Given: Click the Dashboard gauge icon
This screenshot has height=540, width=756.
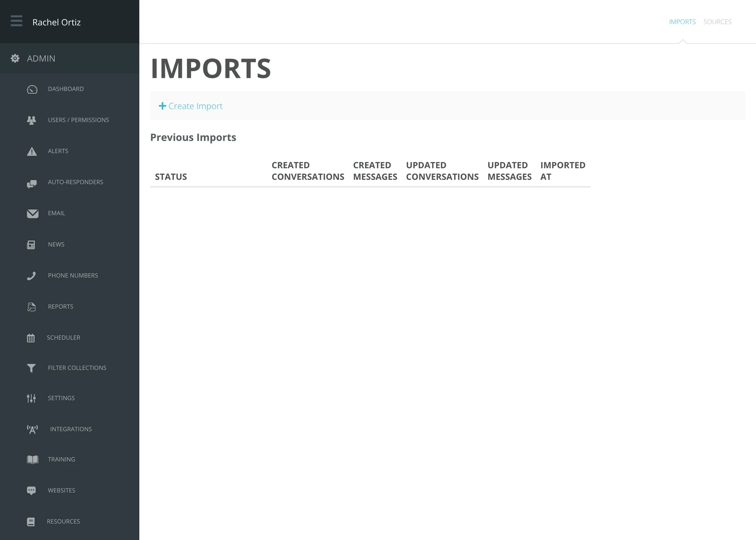Looking at the screenshot, I should [x=32, y=89].
